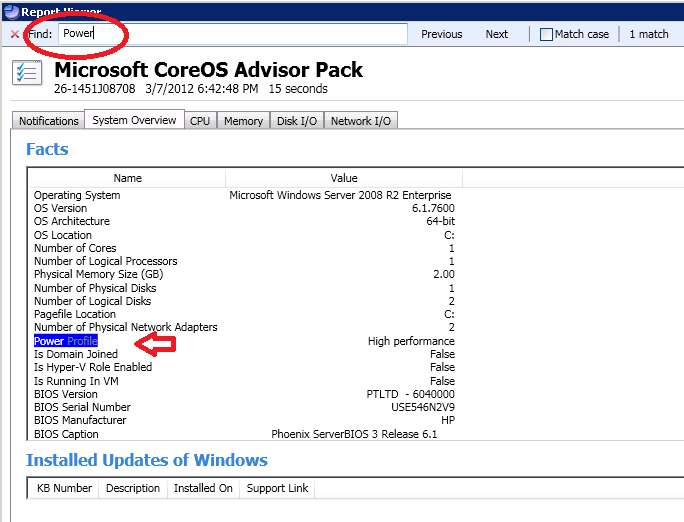Click the BIOS Manufacturer fact name
Viewport: 684px width, 522px height.
[x=80, y=420]
